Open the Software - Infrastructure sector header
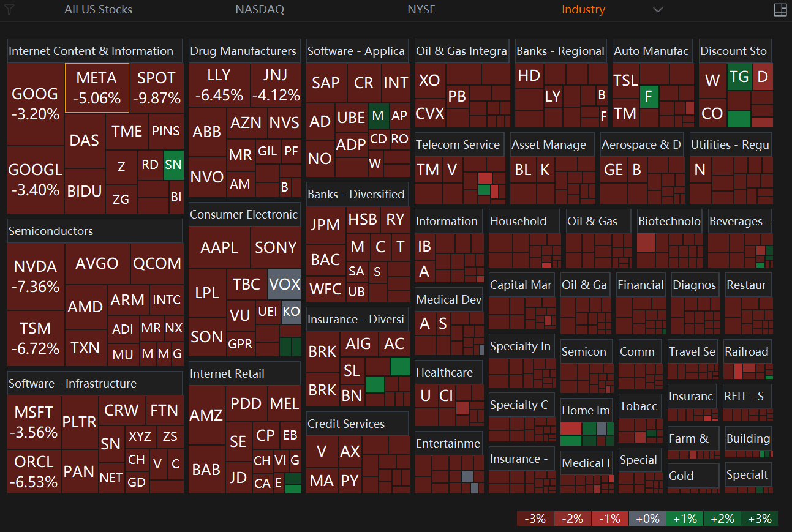792x532 pixels. [95, 384]
